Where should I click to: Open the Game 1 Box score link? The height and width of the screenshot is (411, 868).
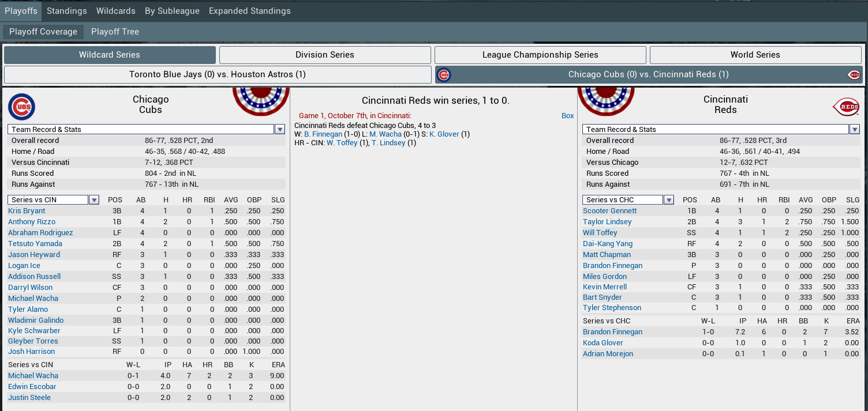(567, 116)
